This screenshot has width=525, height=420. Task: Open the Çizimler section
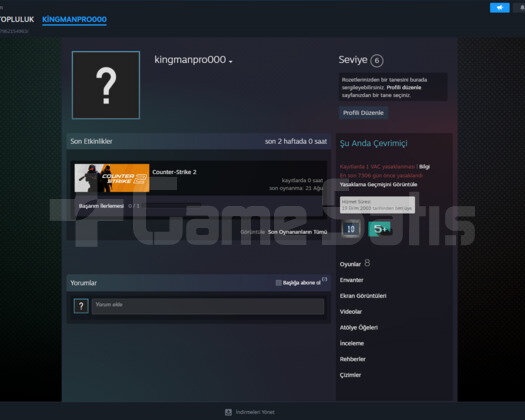point(350,375)
